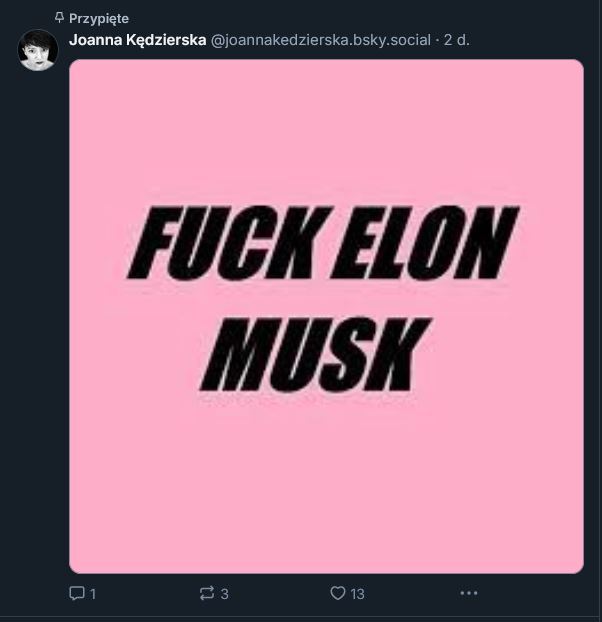Open the Joanna Kędzierska display name link
602x622 pixels.
click(x=138, y=40)
